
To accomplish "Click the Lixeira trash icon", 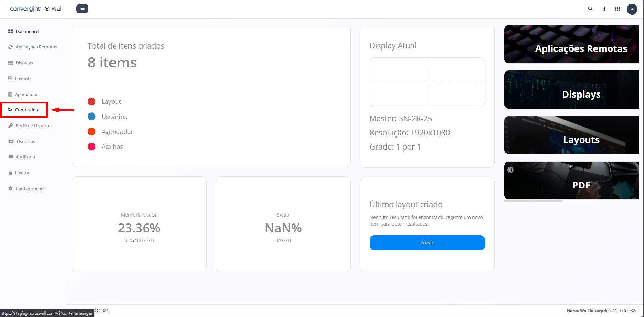I will point(10,173).
